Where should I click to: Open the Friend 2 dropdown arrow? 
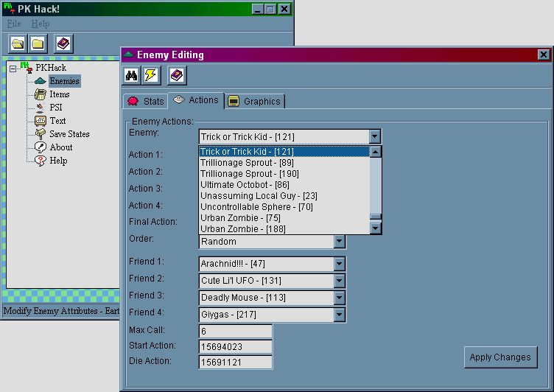(339, 281)
